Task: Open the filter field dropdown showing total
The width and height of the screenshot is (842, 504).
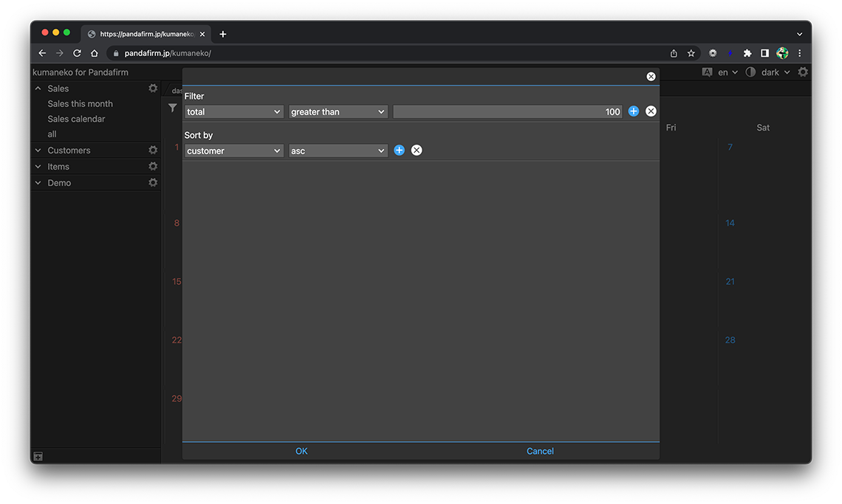Action: coord(234,112)
